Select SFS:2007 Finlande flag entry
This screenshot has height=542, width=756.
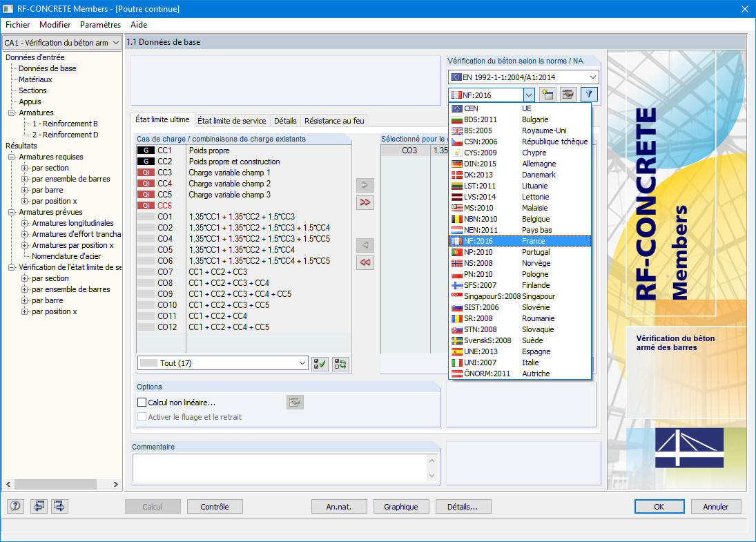(520, 285)
